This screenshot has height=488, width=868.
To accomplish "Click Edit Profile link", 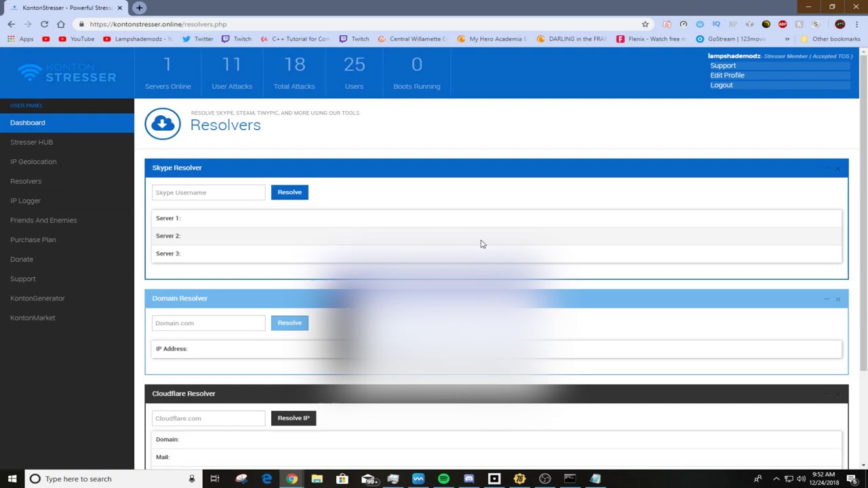I will point(727,75).
